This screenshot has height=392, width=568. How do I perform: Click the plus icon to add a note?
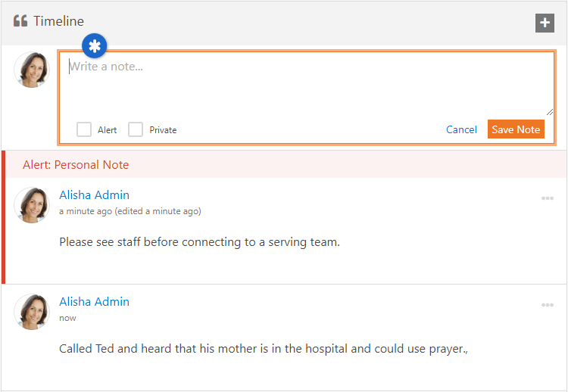(x=545, y=23)
